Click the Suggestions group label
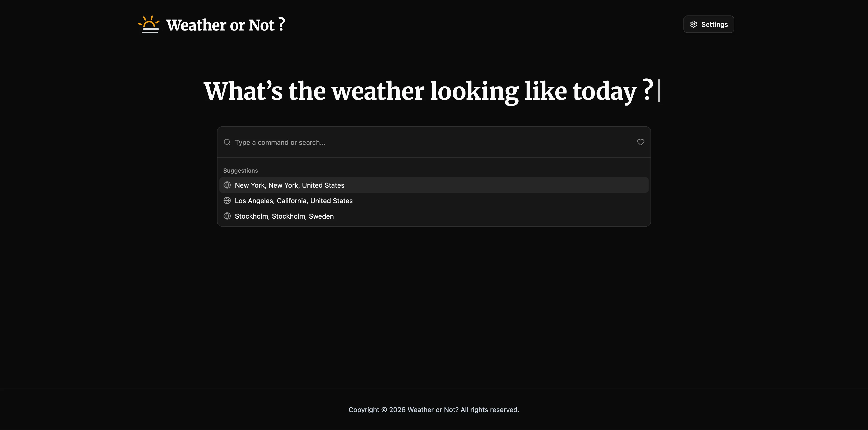 [x=240, y=171]
